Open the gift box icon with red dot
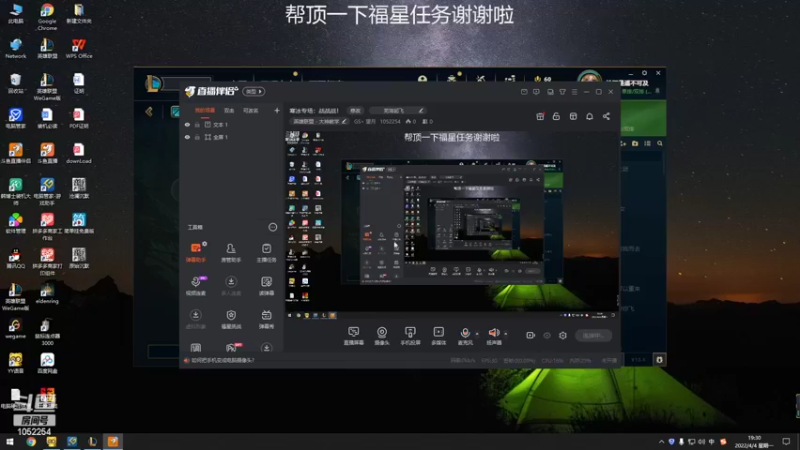800x450 pixels. (540, 116)
